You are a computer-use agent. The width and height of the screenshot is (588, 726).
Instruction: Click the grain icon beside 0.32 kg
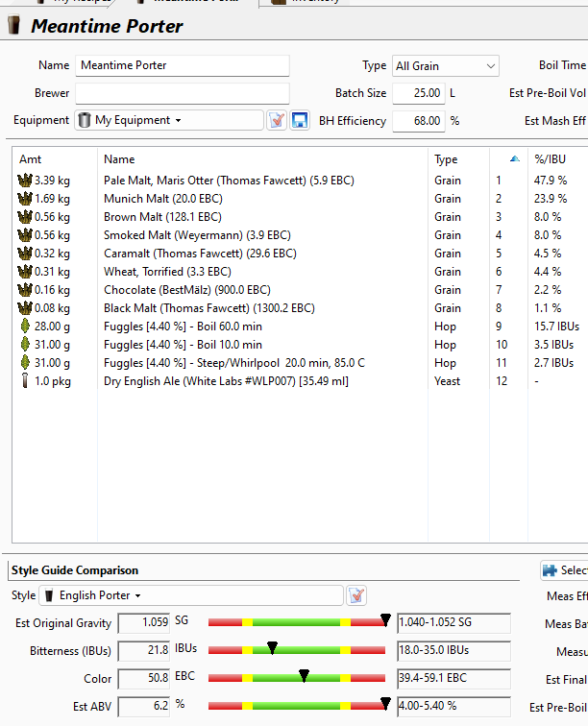click(25, 254)
